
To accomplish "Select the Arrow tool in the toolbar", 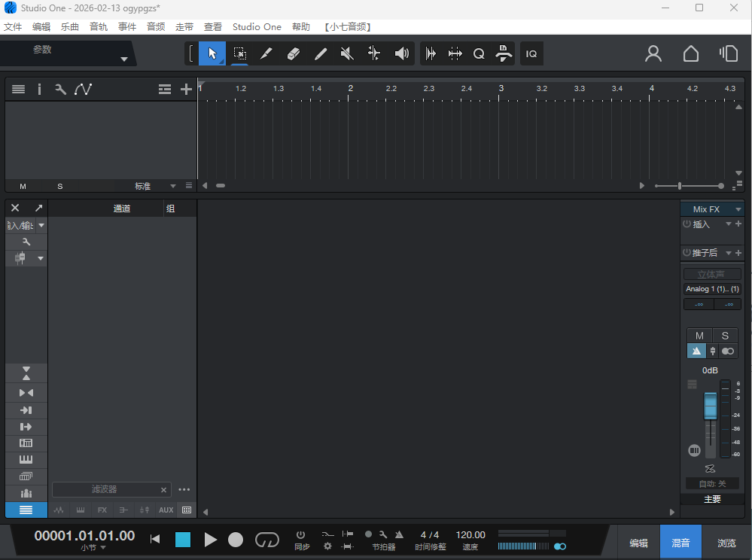I will point(212,53).
